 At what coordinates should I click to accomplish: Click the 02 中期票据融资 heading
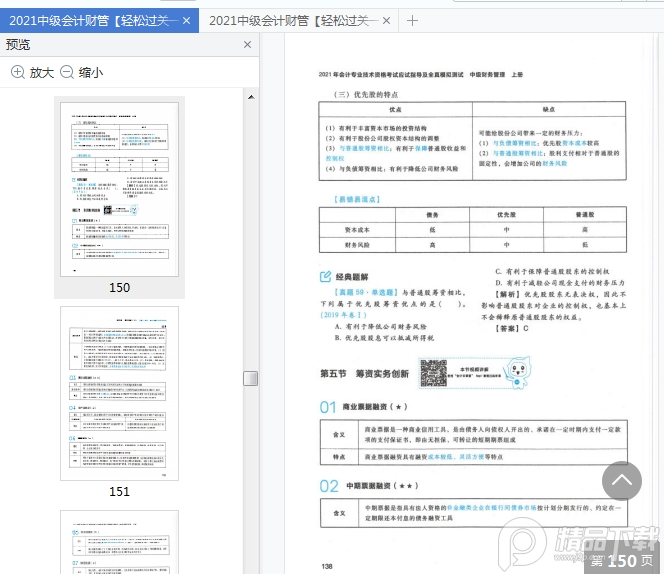tap(369, 486)
